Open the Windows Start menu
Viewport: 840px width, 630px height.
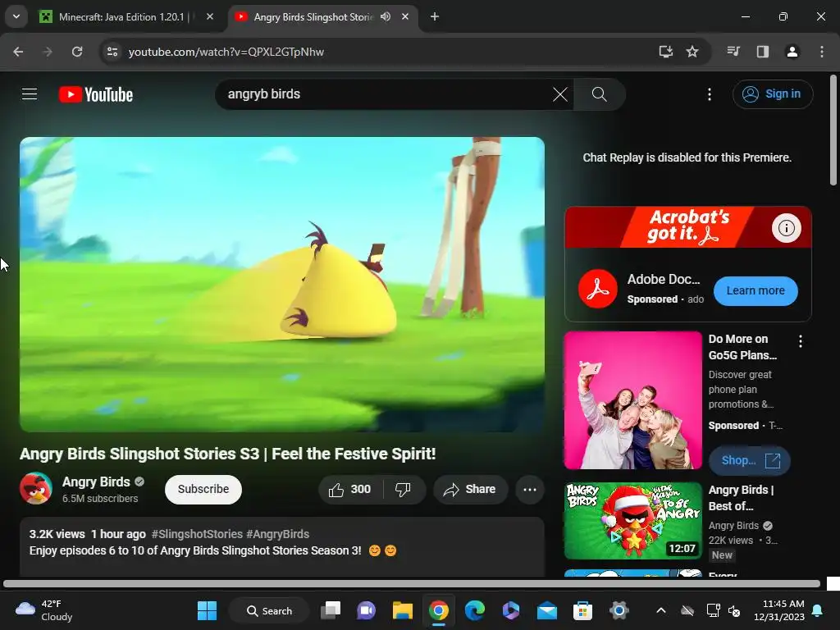207,610
